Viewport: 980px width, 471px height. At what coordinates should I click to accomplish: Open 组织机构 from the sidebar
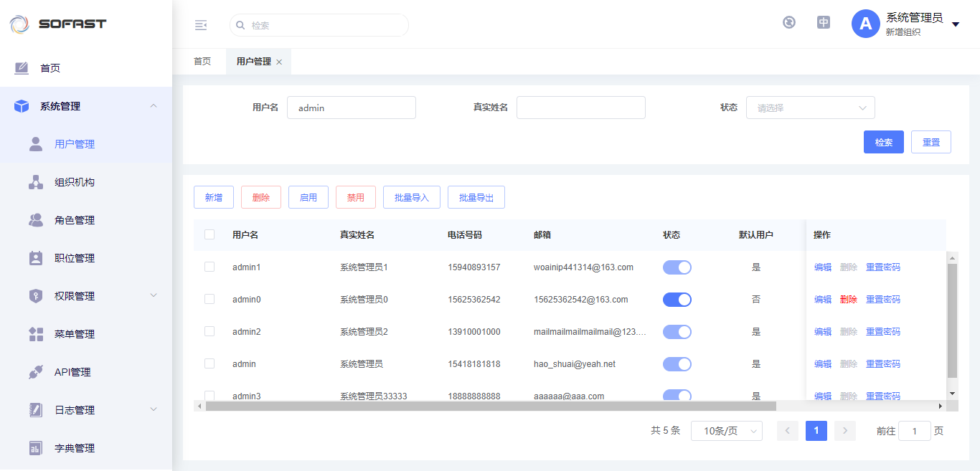[x=75, y=182]
